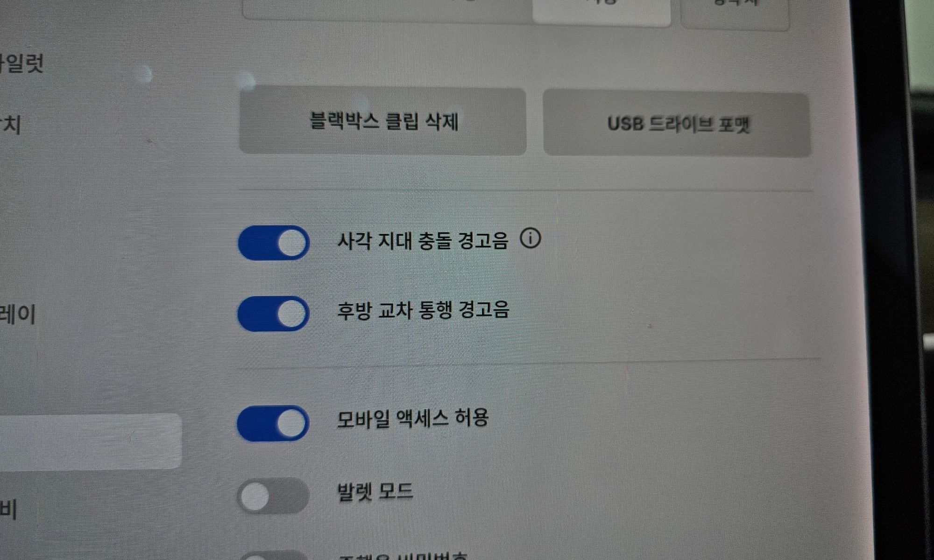Tap the white knob of 발렛 모드 switch
Viewport: 934px width, 560px height.
coord(255,496)
